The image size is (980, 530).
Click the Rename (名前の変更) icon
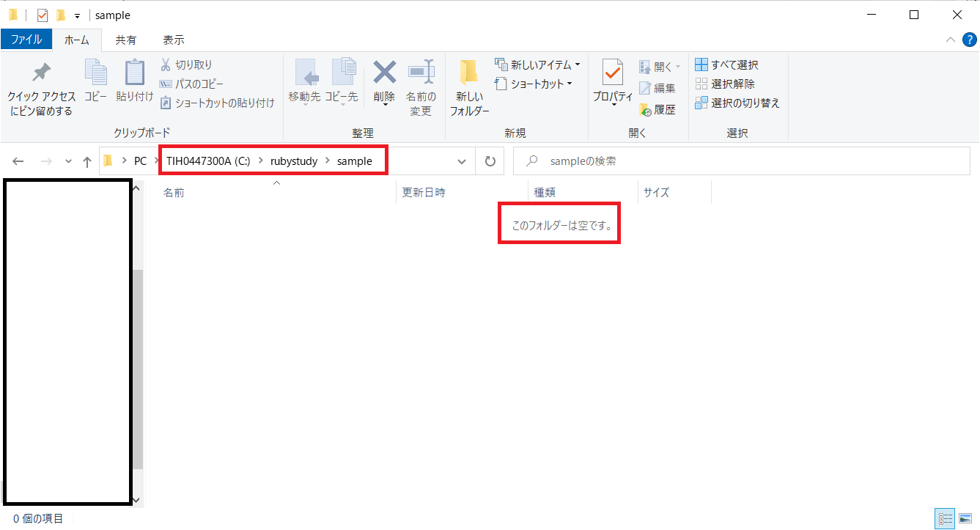(421, 73)
